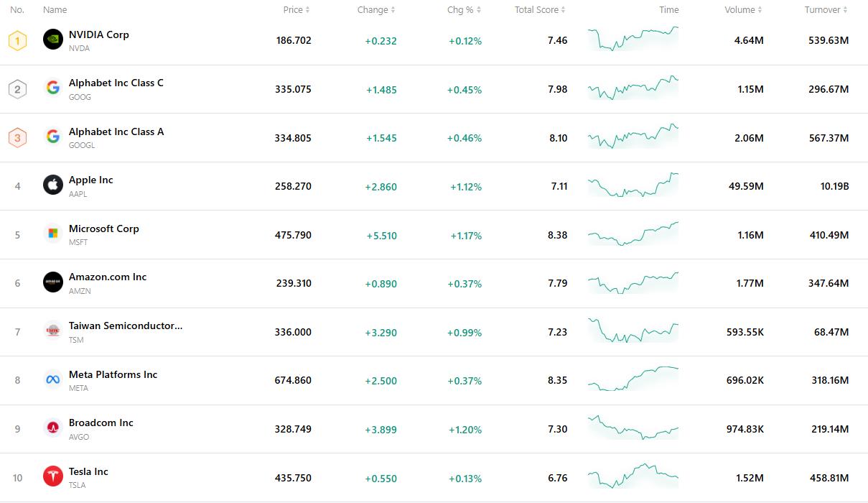
Task: Sort by the Turnover column header
Action: pyautogui.click(x=826, y=10)
